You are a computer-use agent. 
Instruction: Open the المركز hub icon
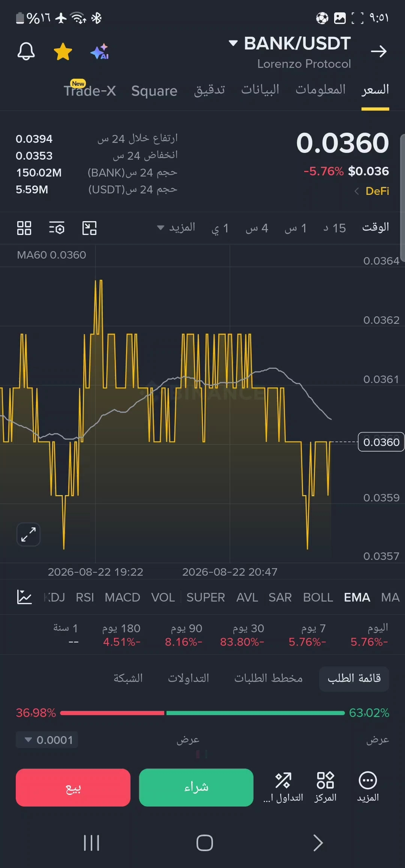click(x=325, y=787)
